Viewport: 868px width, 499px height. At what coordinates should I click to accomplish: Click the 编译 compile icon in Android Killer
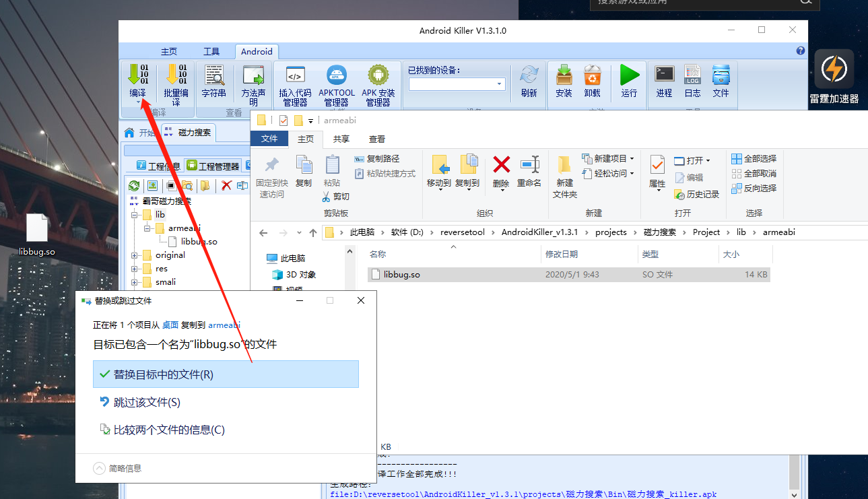138,75
